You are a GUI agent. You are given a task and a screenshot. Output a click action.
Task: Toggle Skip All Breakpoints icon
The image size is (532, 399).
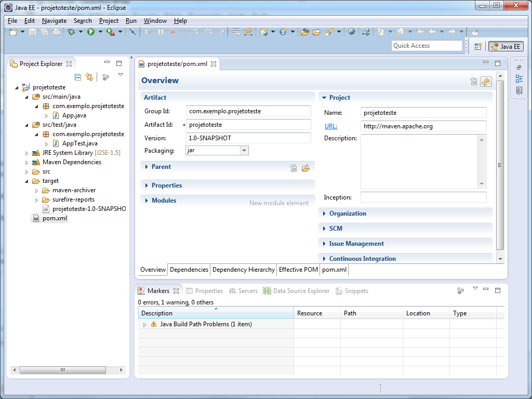coord(132,32)
